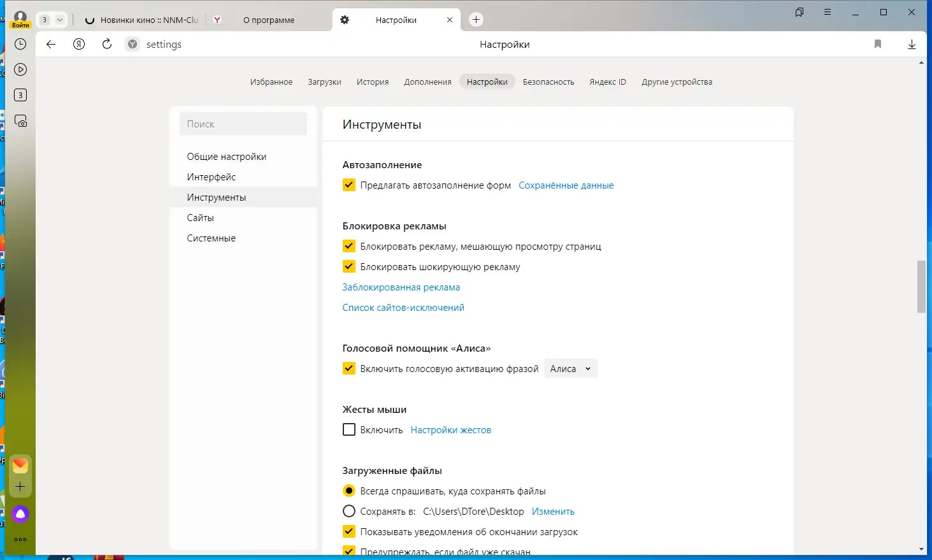Click the plus icon in sidebar
The height and width of the screenshot is (560, 932).
click(x=20, y=487)
